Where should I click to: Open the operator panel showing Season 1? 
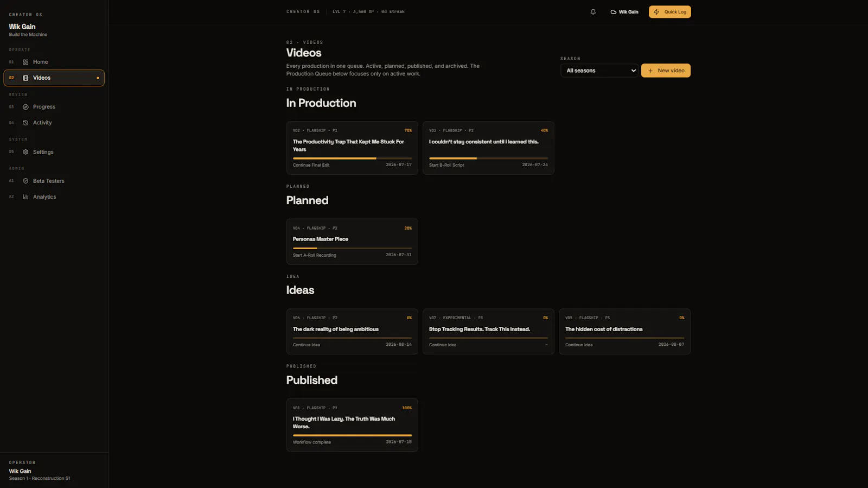click(x=54, y=471)
